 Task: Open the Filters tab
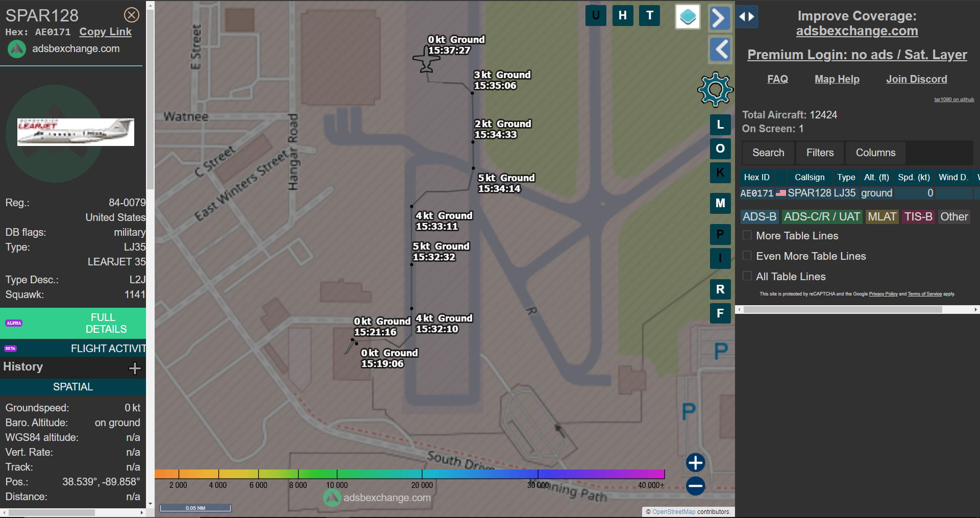pyautogui.click(x=820, y=153)
